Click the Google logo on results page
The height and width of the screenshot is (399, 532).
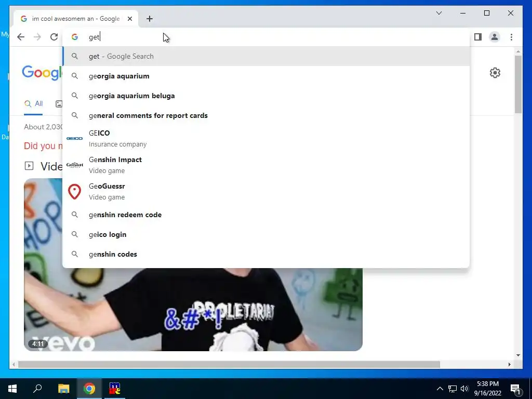43,73
